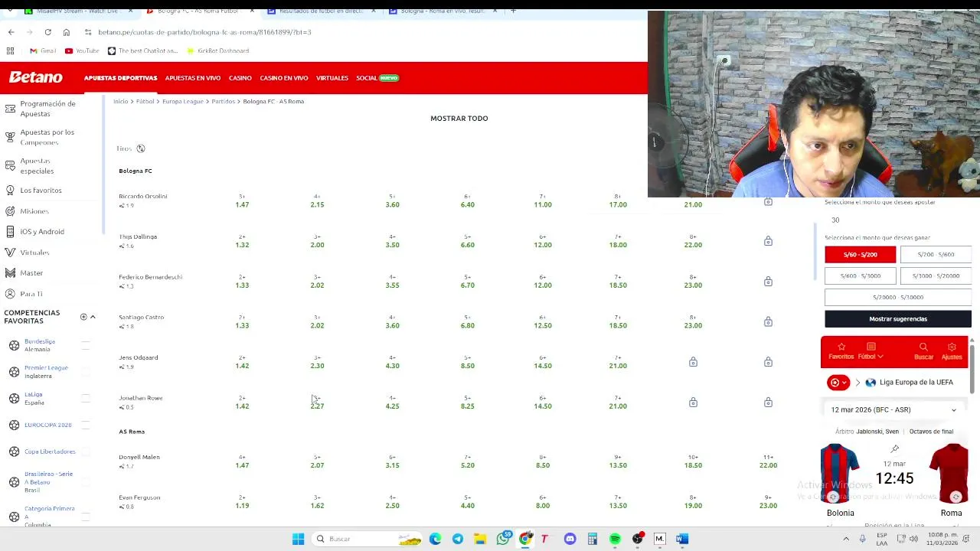Screen dimensions: 980x551
Task: Click the Favoritos star icon in widget
Action: tap(841, 347)
